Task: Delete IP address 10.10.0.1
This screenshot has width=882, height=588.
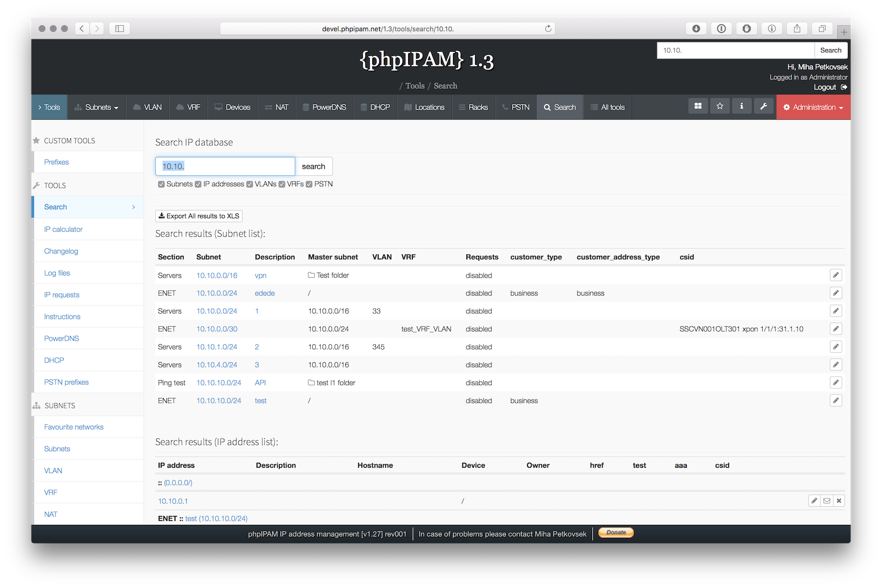Action: click(839, 501)
